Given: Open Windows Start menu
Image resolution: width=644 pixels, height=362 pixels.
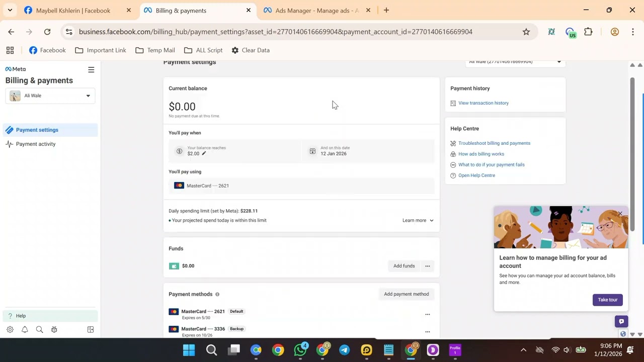Looking at the screenshot, I should (189, 350).
